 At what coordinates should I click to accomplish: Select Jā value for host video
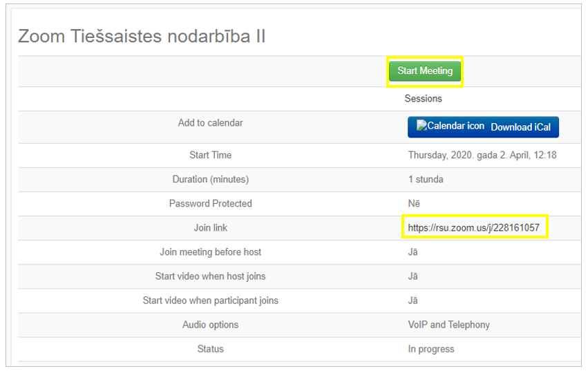pyautogui.click(x=412, y=276)
